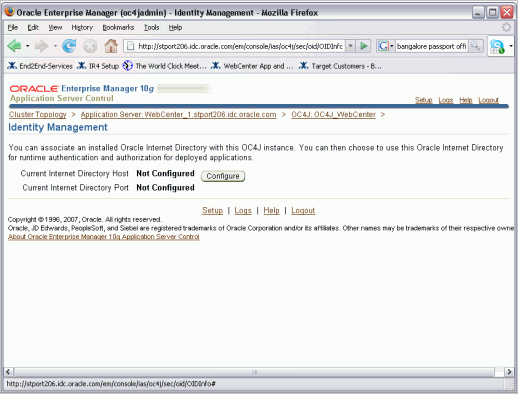The image size is (518, 394).
Task: Click the footer Logs link
Action: click(243, 210)
